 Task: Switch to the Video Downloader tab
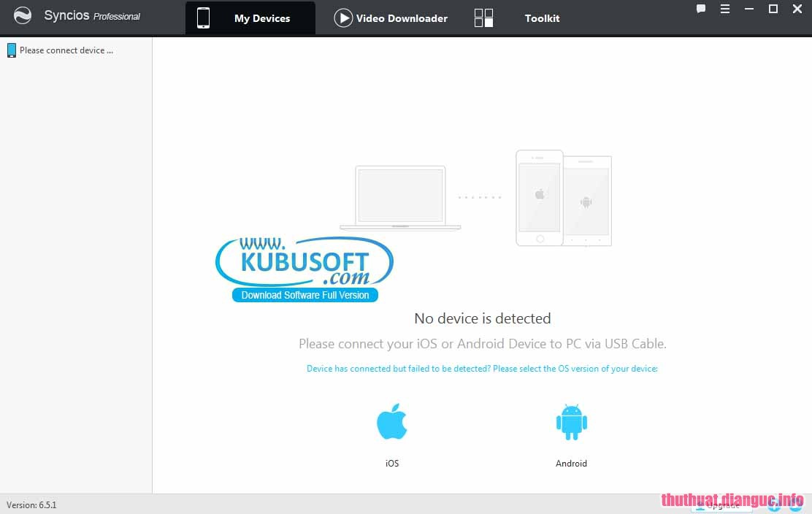[391, 18]
